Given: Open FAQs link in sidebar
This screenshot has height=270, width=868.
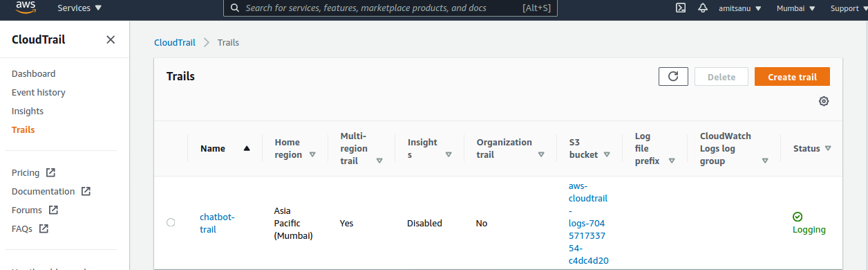Looking at the screenshot, I should point(22,228).
